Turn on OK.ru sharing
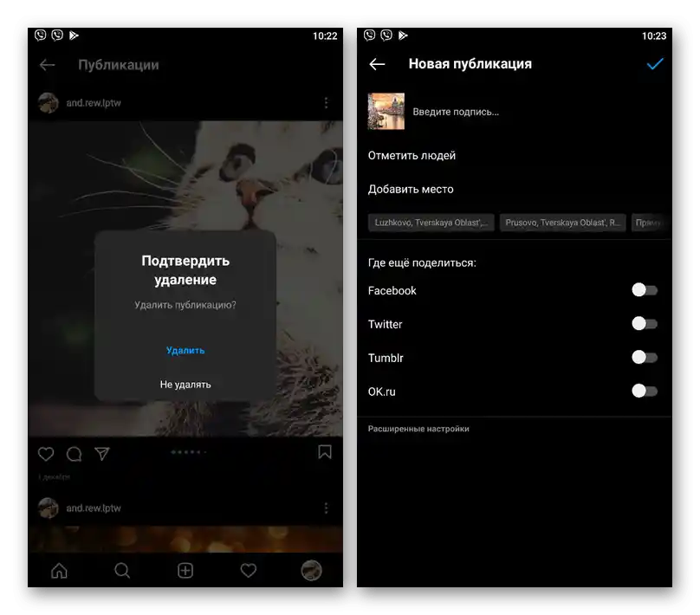This screenshot has width=700, height=615. [645, 391]
